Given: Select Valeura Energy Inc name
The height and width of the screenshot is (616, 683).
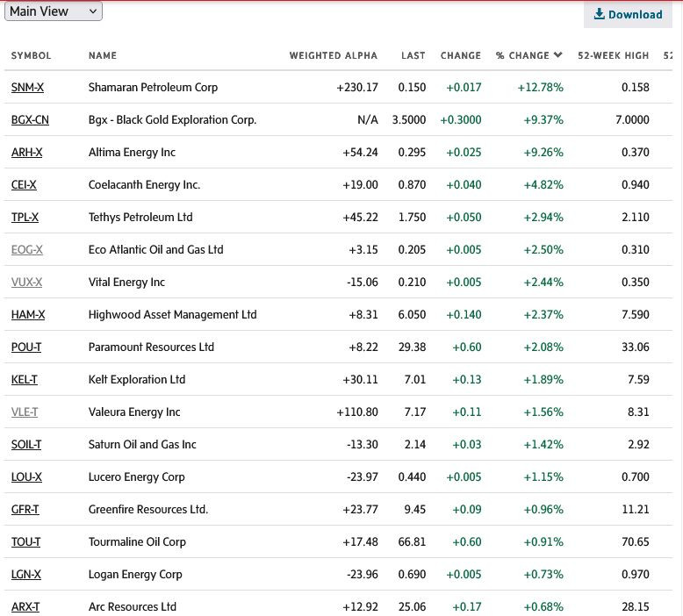Looking at the screenshot, I should [x=134, y=412].
